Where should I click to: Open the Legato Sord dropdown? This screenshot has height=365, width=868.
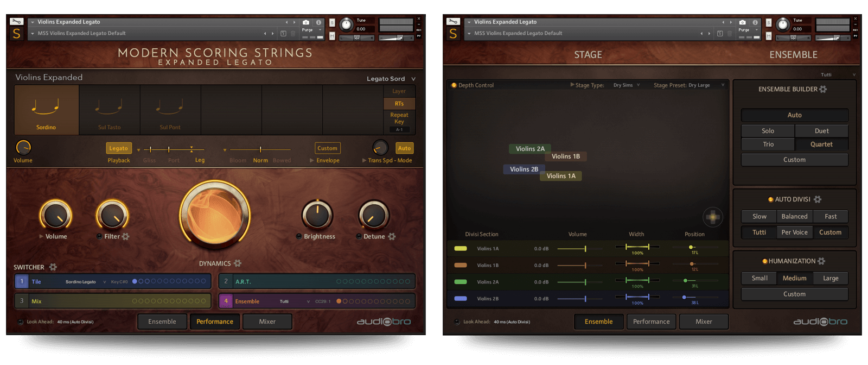coord(413,79)
